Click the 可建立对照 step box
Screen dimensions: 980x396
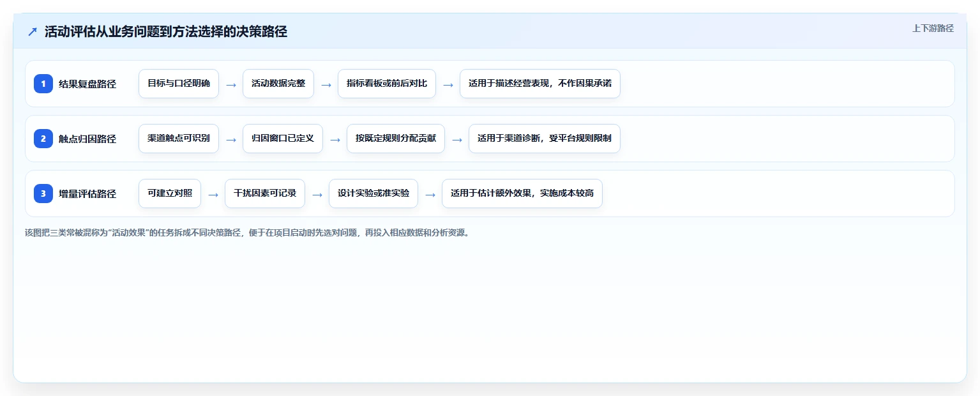[x=170, y=194]
